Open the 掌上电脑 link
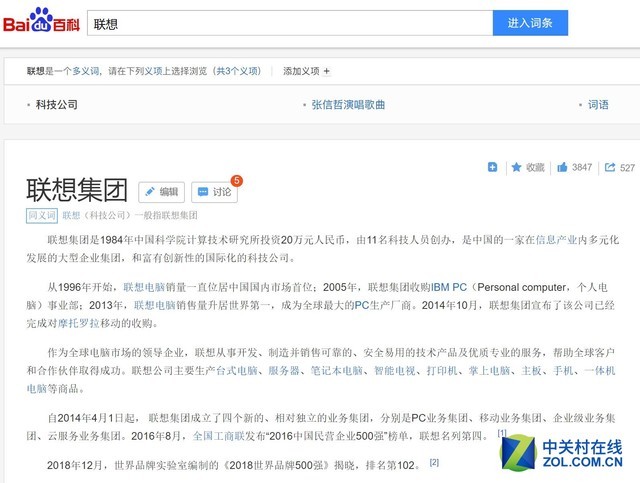 pos(489,370)
